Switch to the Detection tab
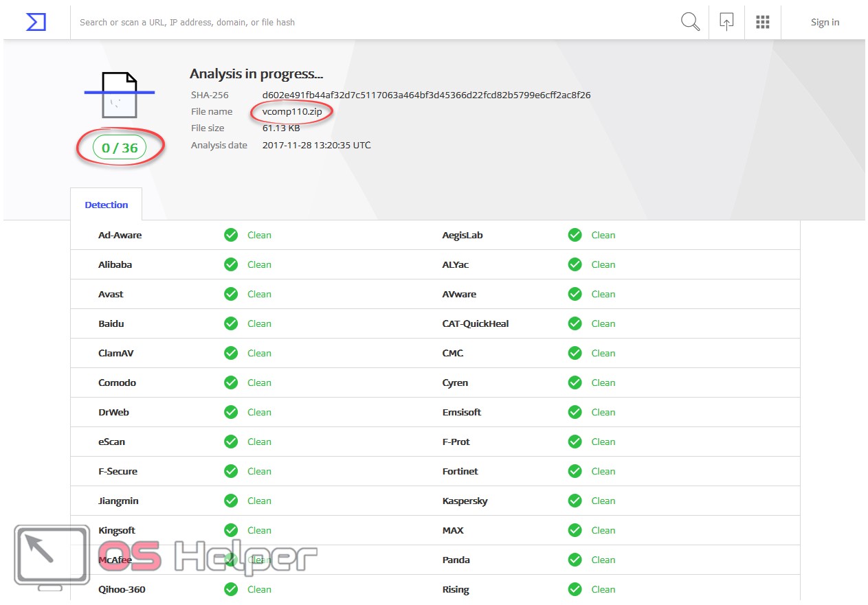This screenshot has height=605, width=868. 107,205
